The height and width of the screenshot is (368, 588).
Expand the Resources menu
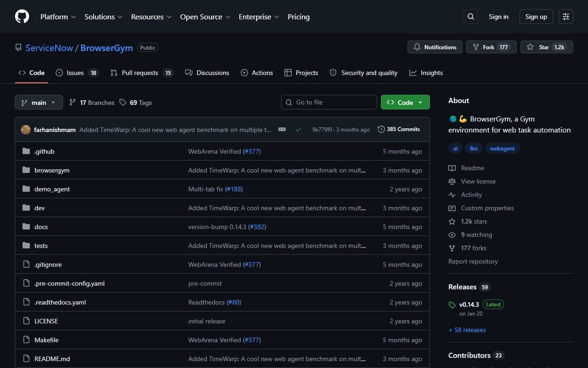151,17
